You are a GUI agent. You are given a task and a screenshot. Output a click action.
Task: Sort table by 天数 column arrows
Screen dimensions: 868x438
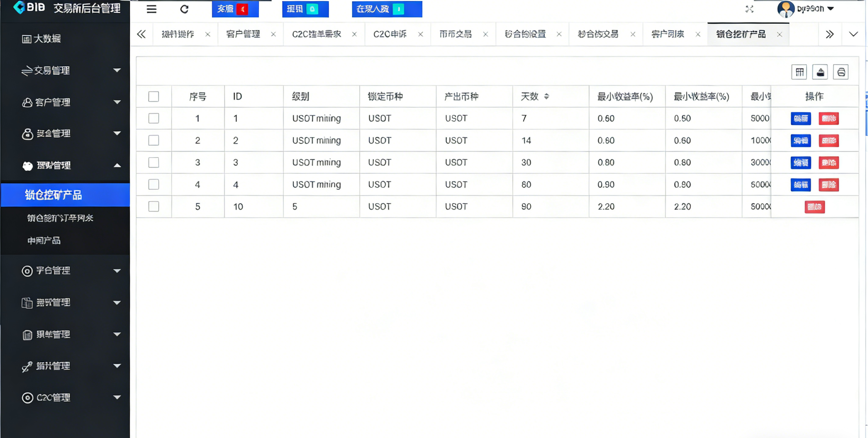click(547, 96)
